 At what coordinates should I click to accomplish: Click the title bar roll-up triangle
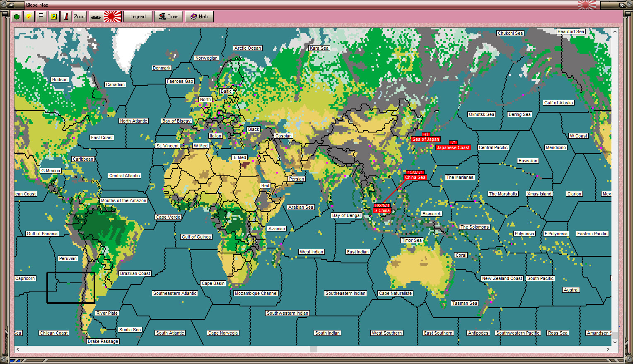10,5
